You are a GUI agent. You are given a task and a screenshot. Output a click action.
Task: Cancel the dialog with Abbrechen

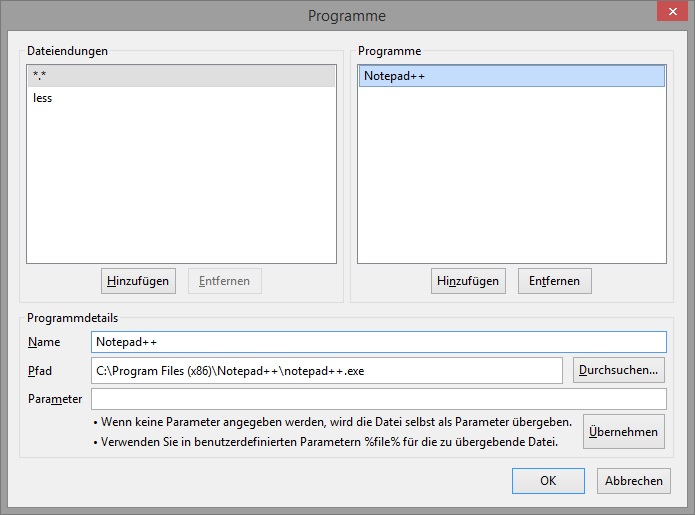click(634, 481)
